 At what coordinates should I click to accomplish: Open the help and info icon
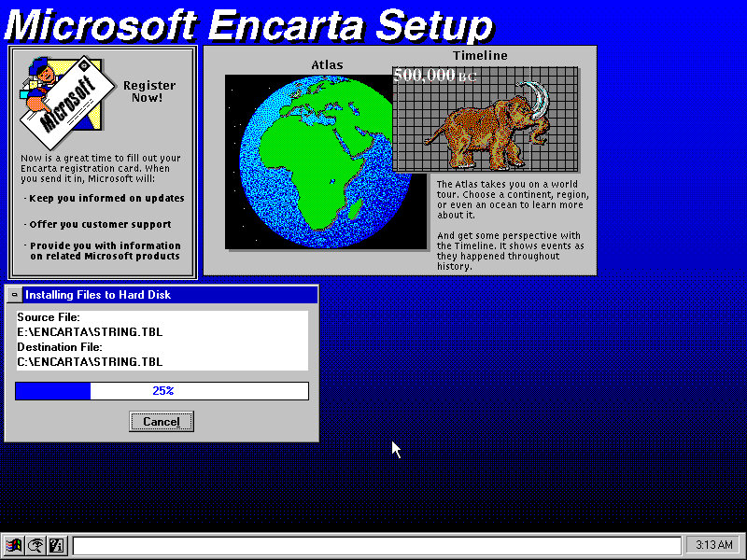pos(56,546)
